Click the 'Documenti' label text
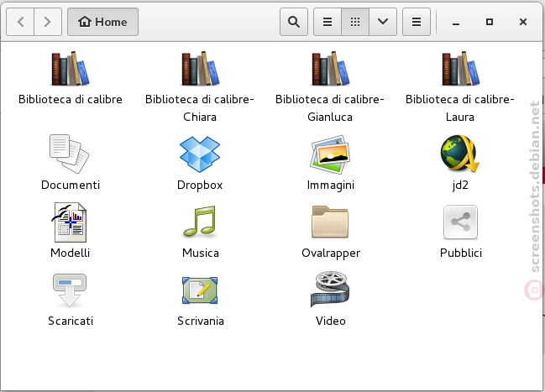The image size is (545, 392). [71, 185]
